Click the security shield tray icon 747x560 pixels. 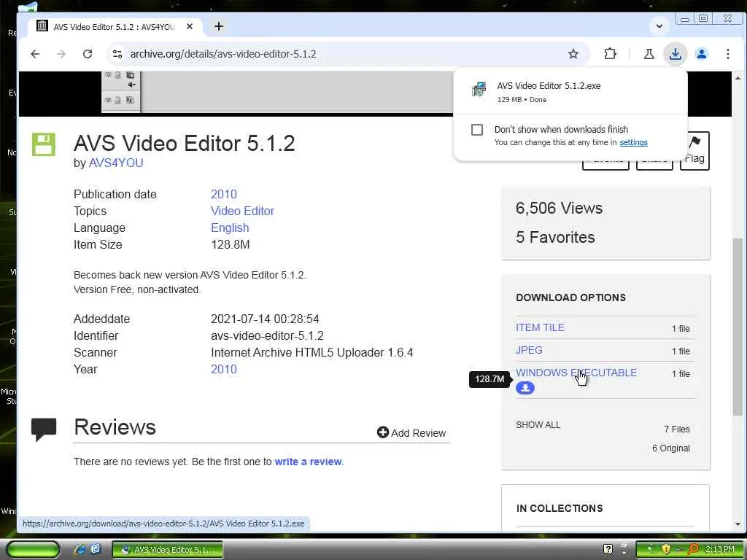[665, 549]
